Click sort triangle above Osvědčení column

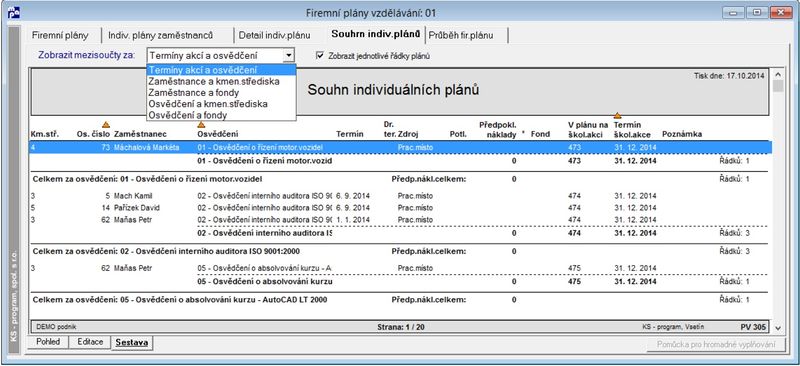tap(201, 125)
